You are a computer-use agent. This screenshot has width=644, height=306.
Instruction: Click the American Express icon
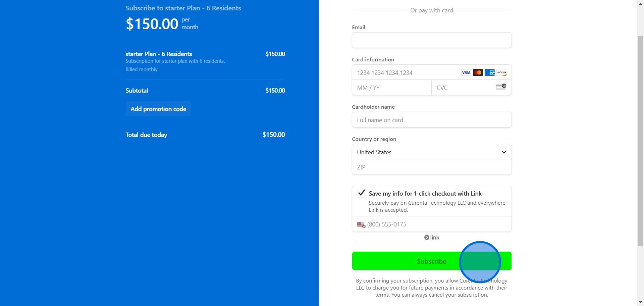pos(489,72)
